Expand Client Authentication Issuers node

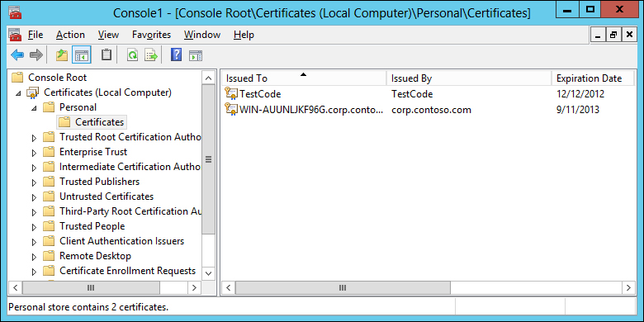point(34,242)
